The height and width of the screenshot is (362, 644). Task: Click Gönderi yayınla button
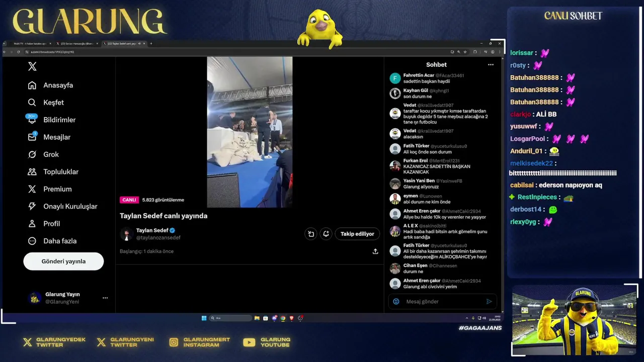pos(63,261)
